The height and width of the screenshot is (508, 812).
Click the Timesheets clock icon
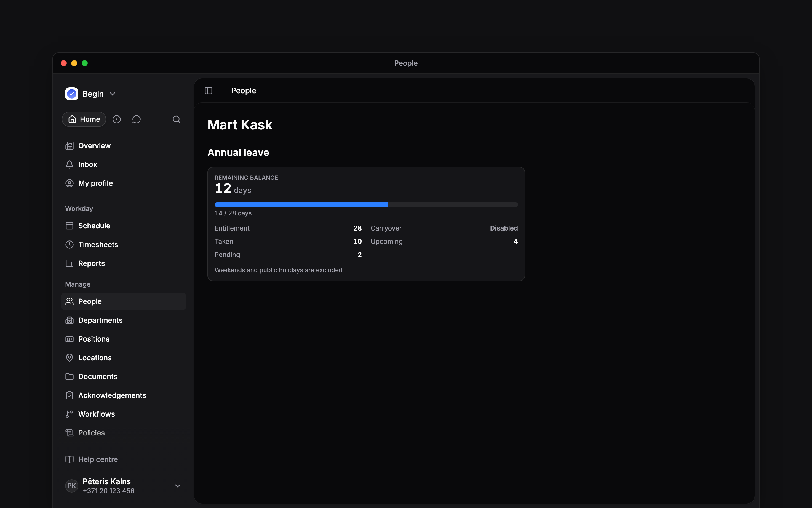pyautogui.click(x=70, y=245)
